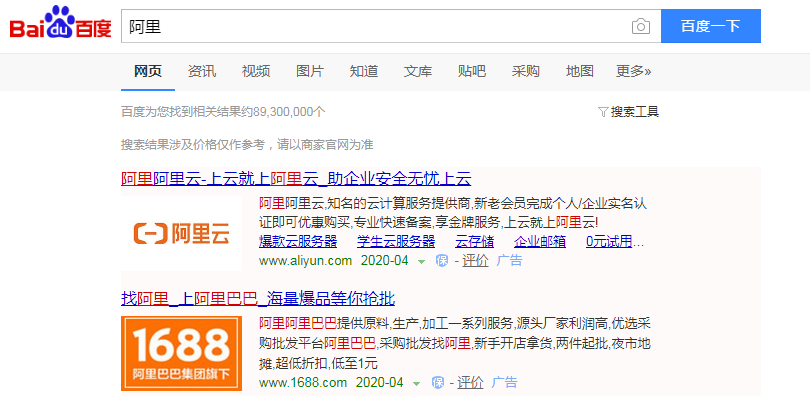Switch to the 采购 tab
Screen dimensions: 810x405
click(526, 71)
